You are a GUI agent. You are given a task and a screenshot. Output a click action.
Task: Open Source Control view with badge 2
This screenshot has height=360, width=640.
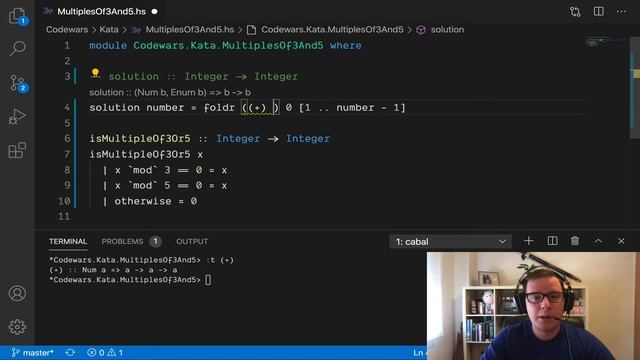coord(17,83)
